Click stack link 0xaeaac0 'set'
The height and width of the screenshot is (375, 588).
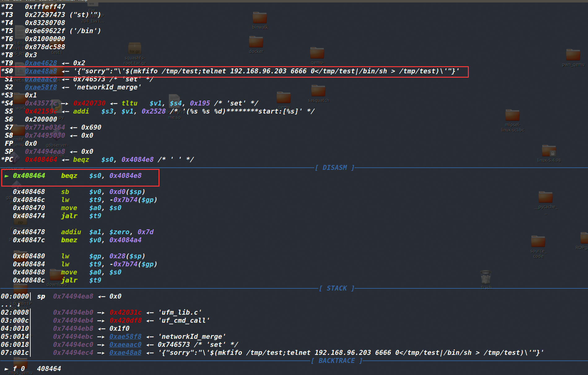click(x=125, y=345)
